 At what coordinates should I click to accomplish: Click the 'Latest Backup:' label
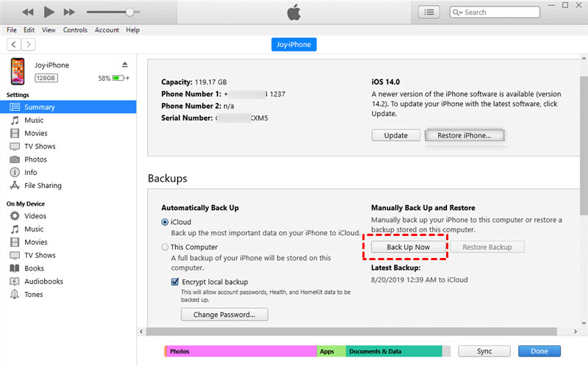395,268
